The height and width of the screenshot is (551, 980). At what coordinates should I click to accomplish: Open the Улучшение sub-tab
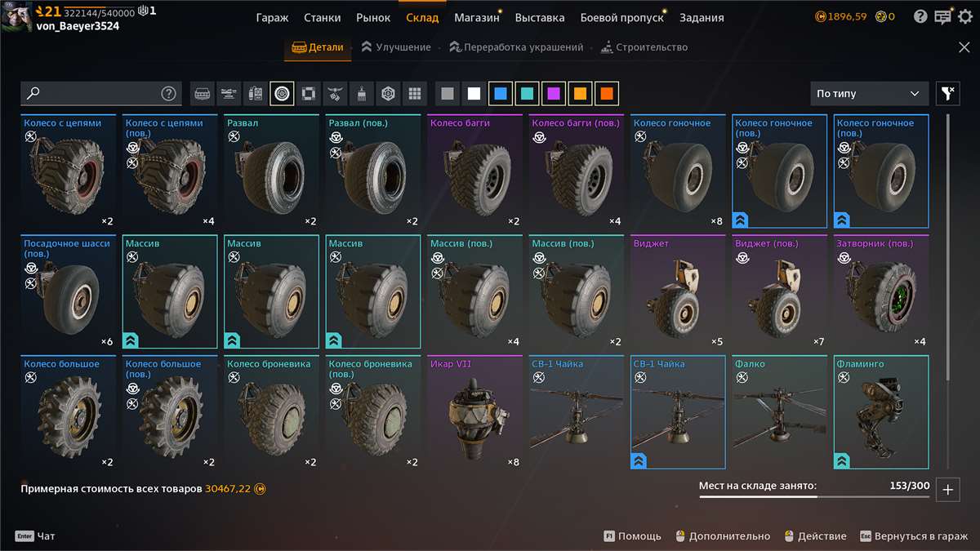[396, 47]
